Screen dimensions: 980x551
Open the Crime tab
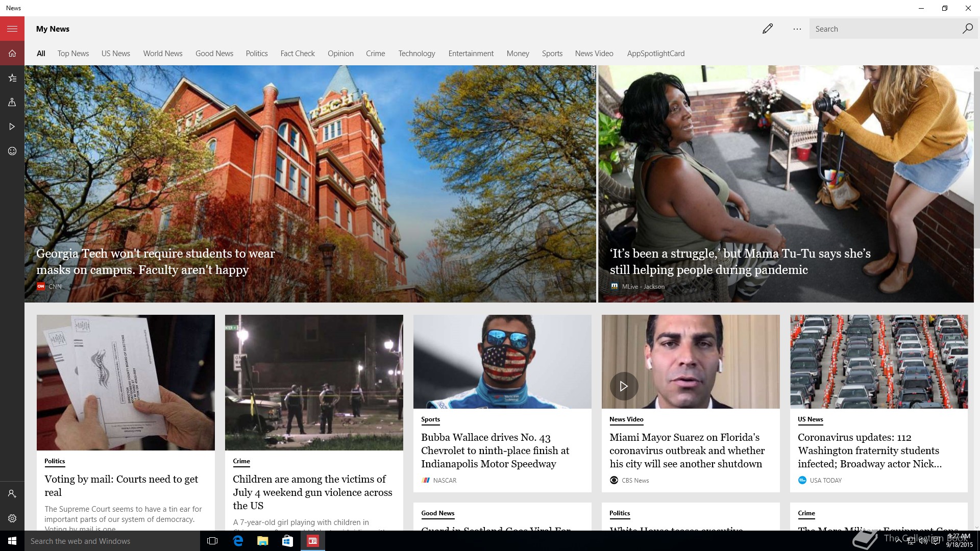[x=376, y=54]
